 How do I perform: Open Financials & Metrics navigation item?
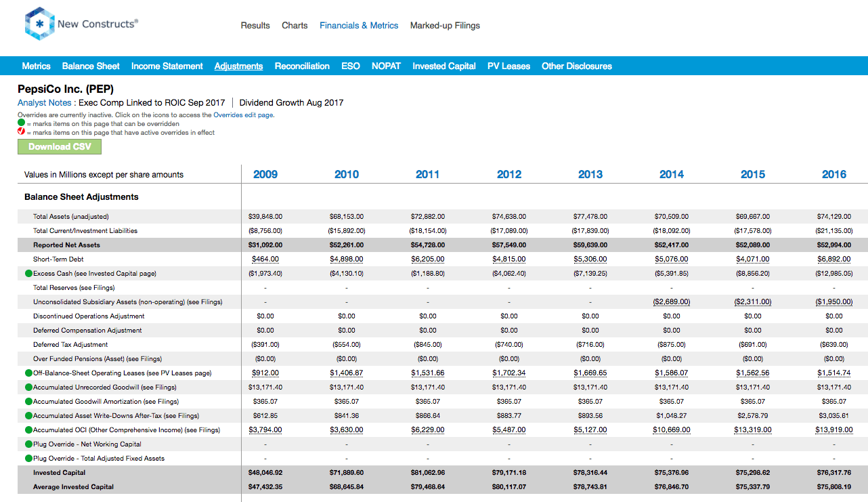[x=359, y=26]
